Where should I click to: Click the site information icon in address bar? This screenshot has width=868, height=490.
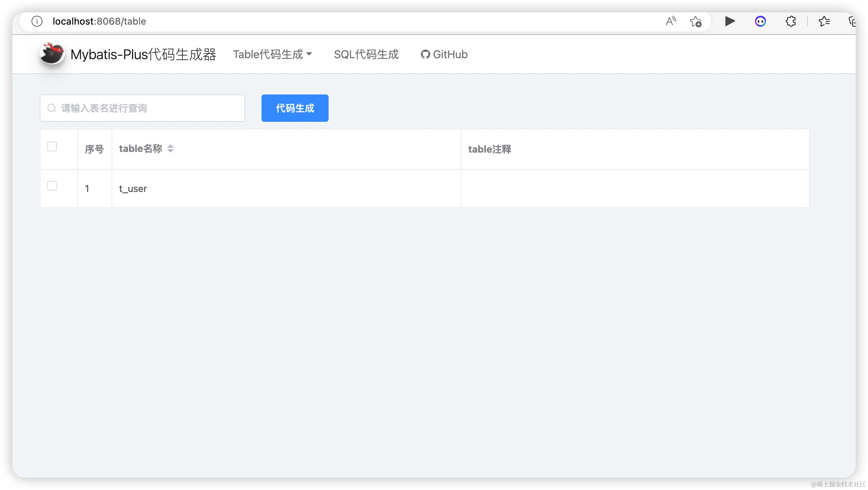pyautogui.click(x=37, y=21)
